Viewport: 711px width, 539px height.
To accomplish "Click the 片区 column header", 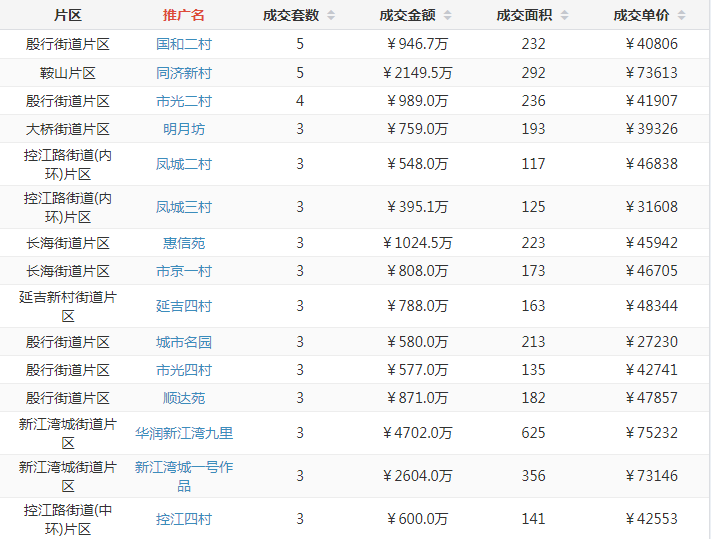I will (x=68, y=15).
